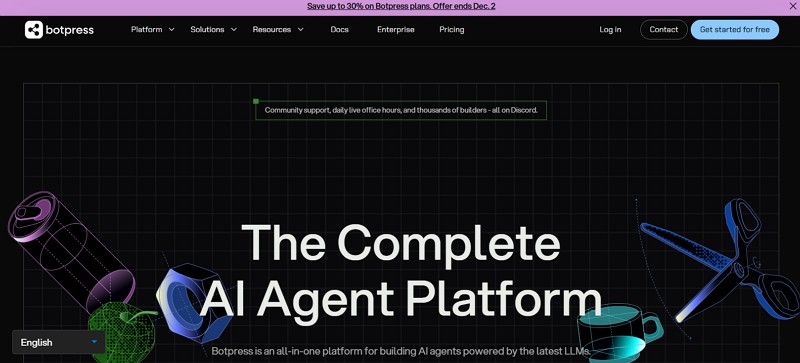The height and width of the screenshot is (363, 800).
Task: Open the English language dropdown
Action: coord(59,342)
